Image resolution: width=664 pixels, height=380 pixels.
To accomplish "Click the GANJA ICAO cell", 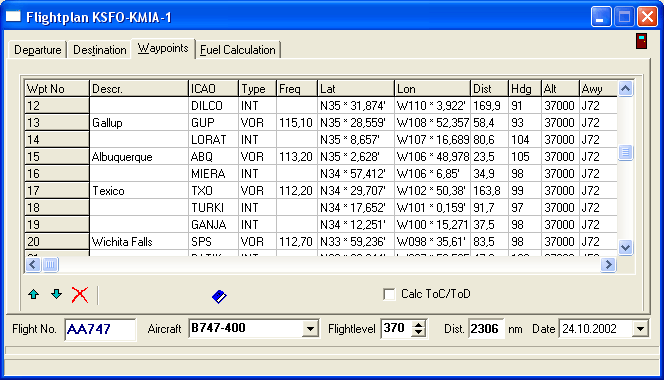I will coord(213,225).
